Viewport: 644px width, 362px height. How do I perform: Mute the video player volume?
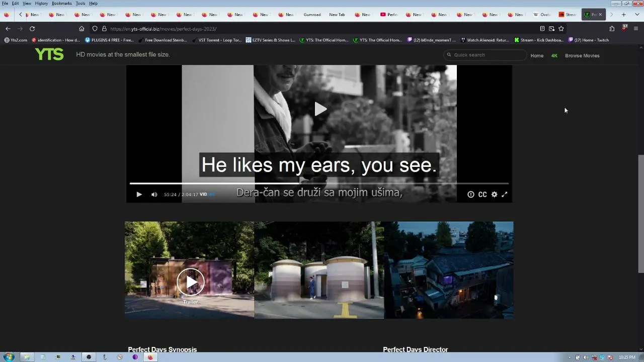click(154, 195)
